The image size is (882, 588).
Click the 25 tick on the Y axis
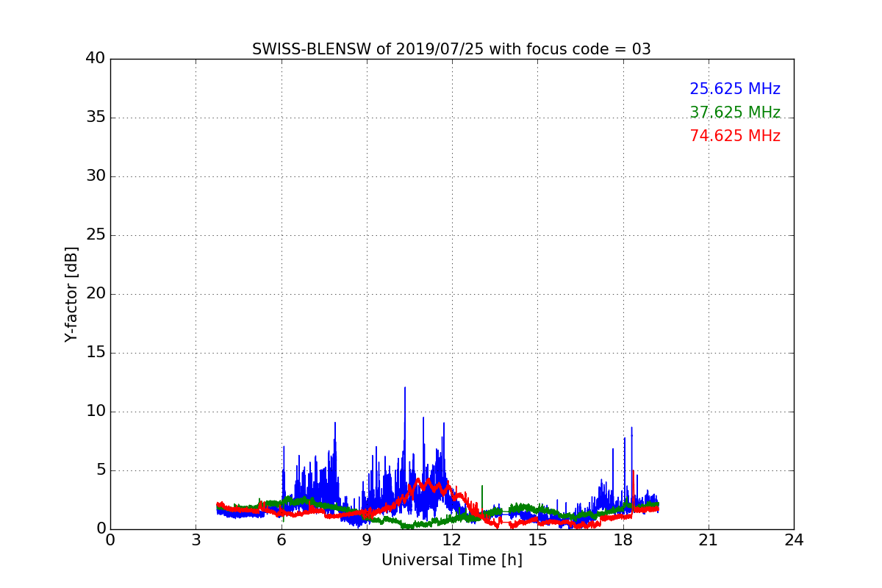[96, 235]
